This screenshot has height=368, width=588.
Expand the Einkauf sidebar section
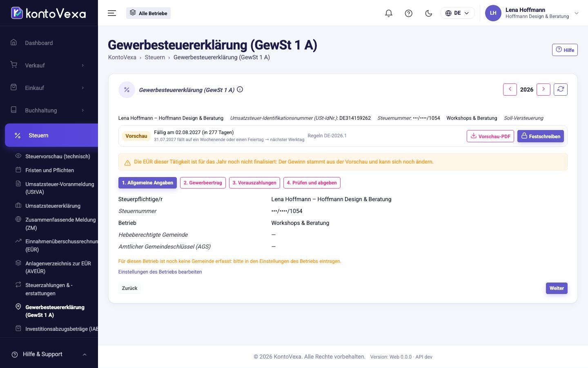49,88
